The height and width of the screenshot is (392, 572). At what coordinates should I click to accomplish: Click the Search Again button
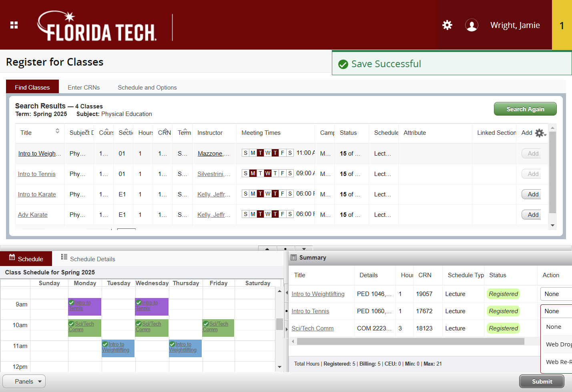tap(525, 109)
